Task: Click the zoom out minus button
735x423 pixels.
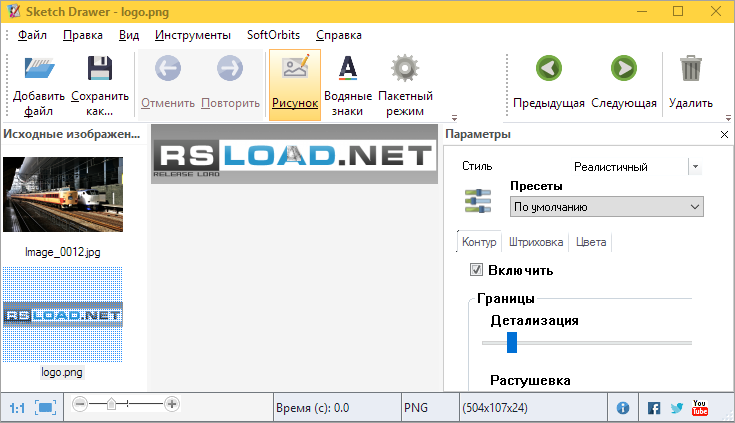Action: [x=80, y=404]
